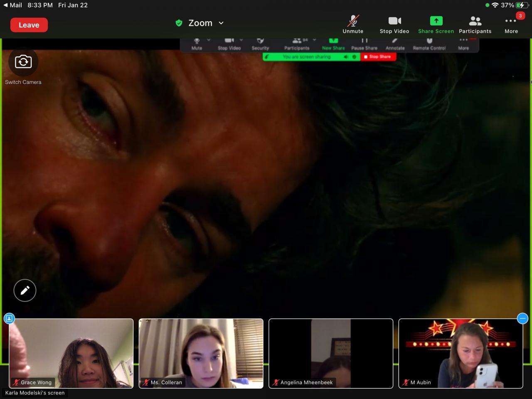Open the Zoom meeting info dropdown chevron

point(221,23)
